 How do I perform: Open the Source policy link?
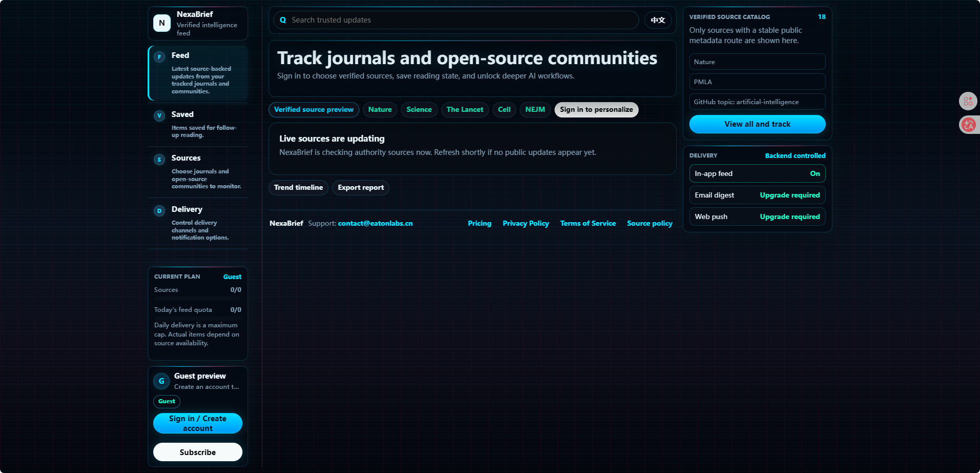point(650,224)
